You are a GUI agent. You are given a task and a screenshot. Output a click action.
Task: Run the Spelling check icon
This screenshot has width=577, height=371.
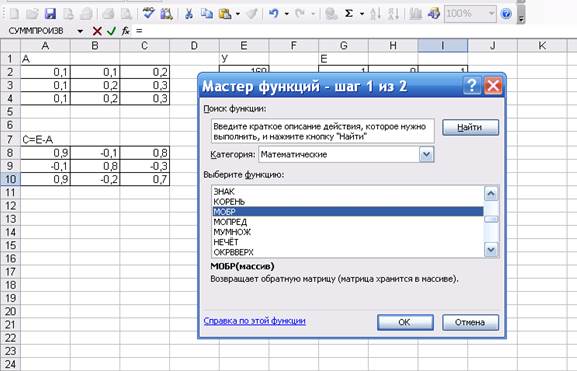[148, 14]
